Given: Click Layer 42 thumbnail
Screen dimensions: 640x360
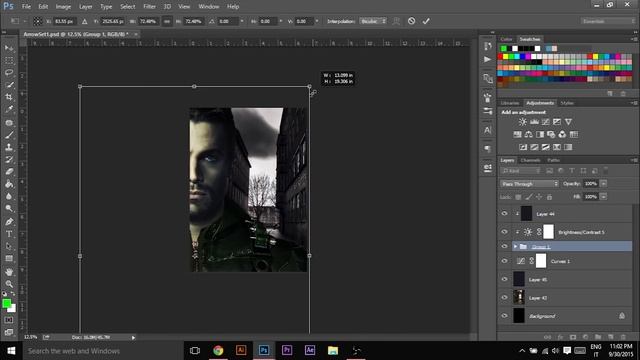Looking at the screenshot, I should pos(519,298).
